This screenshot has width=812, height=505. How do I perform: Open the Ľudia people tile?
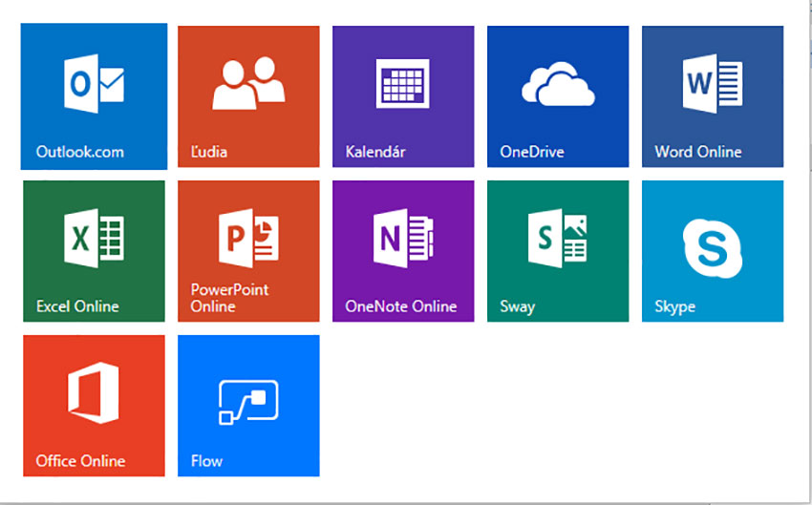(x=248, y=96)
